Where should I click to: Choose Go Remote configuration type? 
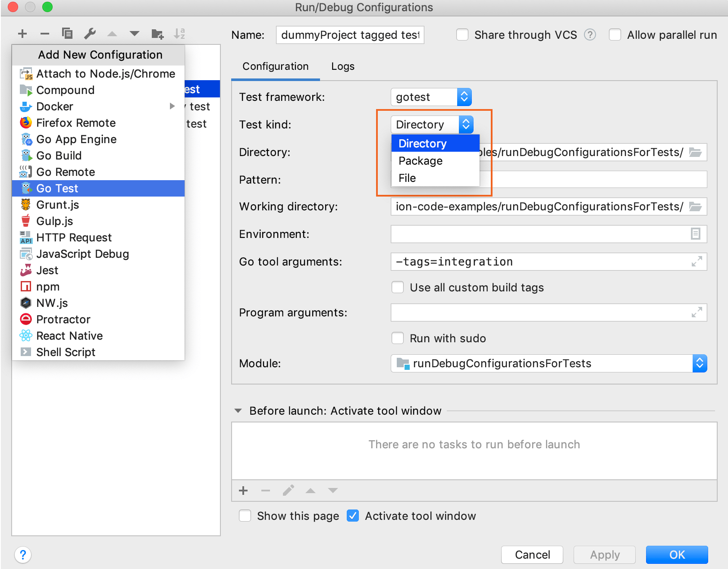tap(98, 172)
